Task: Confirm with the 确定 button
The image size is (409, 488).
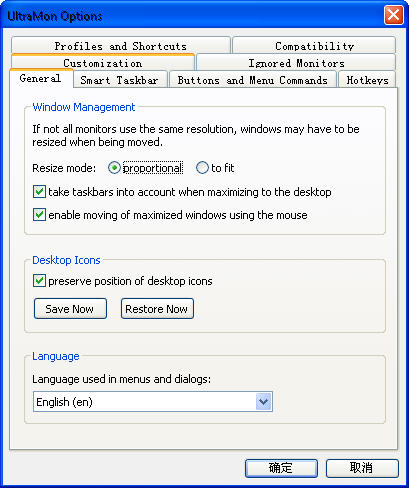Action: (281, 468)
